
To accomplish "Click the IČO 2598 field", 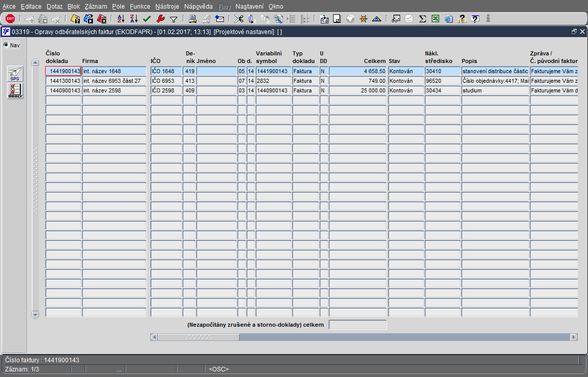I will coord(166,90).
